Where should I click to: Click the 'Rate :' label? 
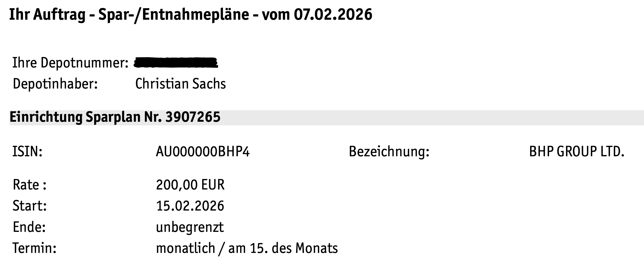pos(29,185)
